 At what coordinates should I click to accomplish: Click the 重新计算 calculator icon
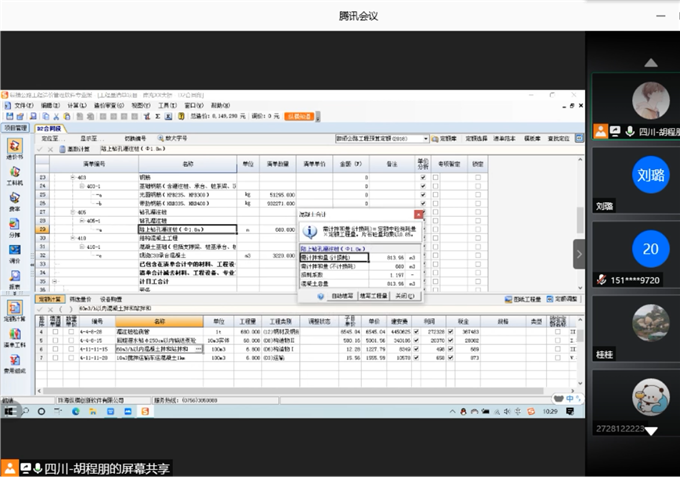tap(62, 149)
